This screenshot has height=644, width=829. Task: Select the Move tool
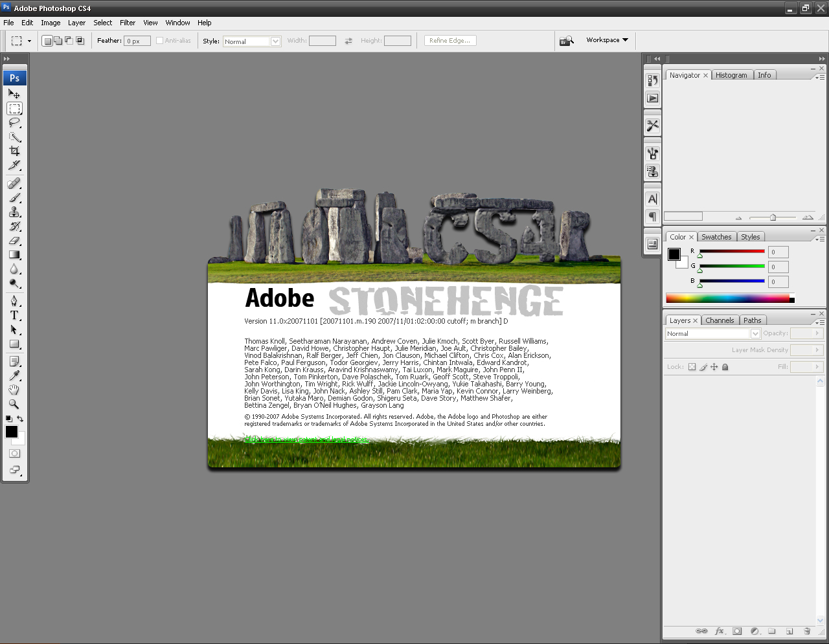(x=14, y=94)
